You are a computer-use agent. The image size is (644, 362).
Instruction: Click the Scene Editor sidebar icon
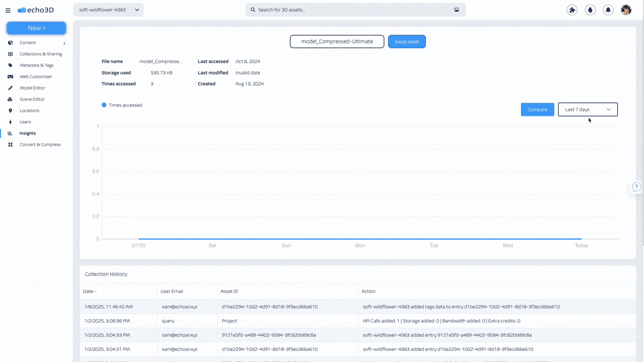point(10,99)
